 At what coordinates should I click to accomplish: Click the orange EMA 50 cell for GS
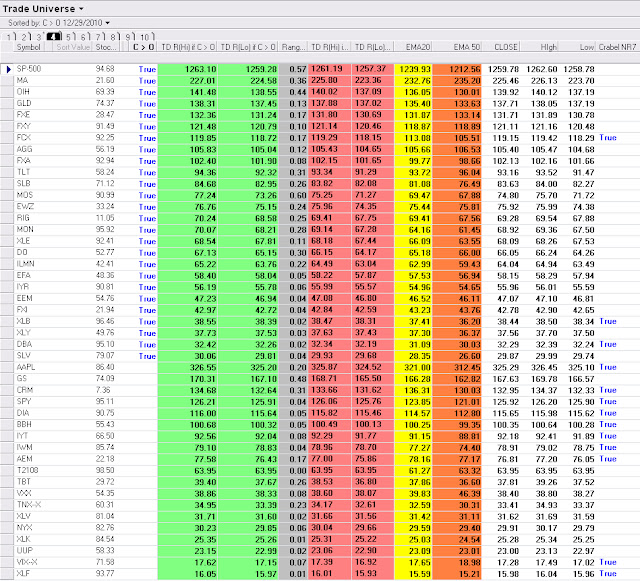pyautogui.click(x=457, y=379)
